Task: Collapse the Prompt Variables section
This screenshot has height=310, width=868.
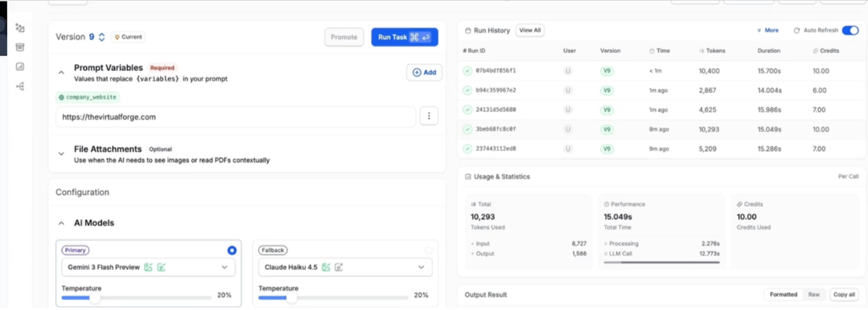Action: tap(62, 72)
